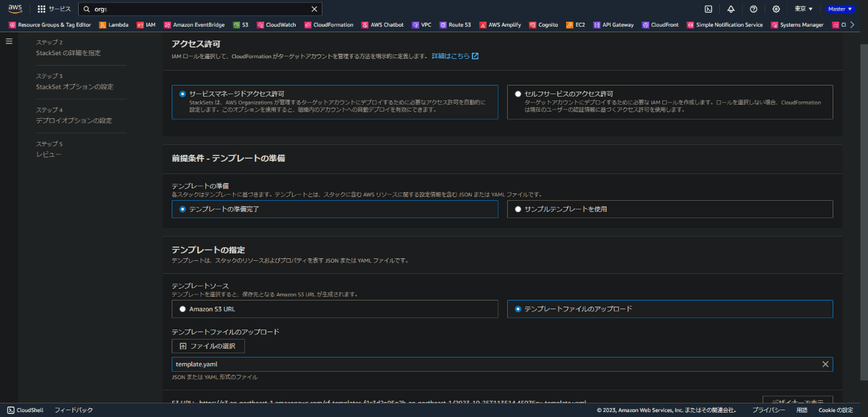Open the EC2 bookmark
Viewport: 868px width, 417px height.
(x=575, y=25)
